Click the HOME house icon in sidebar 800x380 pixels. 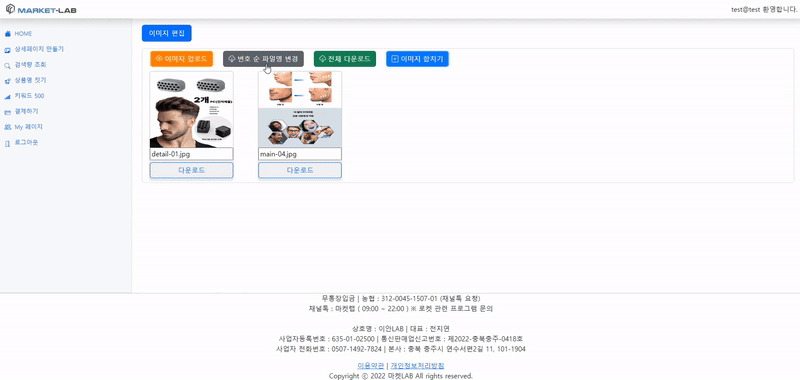8,34
